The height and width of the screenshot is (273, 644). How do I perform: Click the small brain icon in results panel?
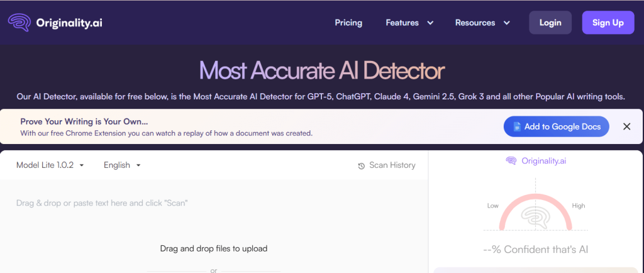tap(511, 160)
